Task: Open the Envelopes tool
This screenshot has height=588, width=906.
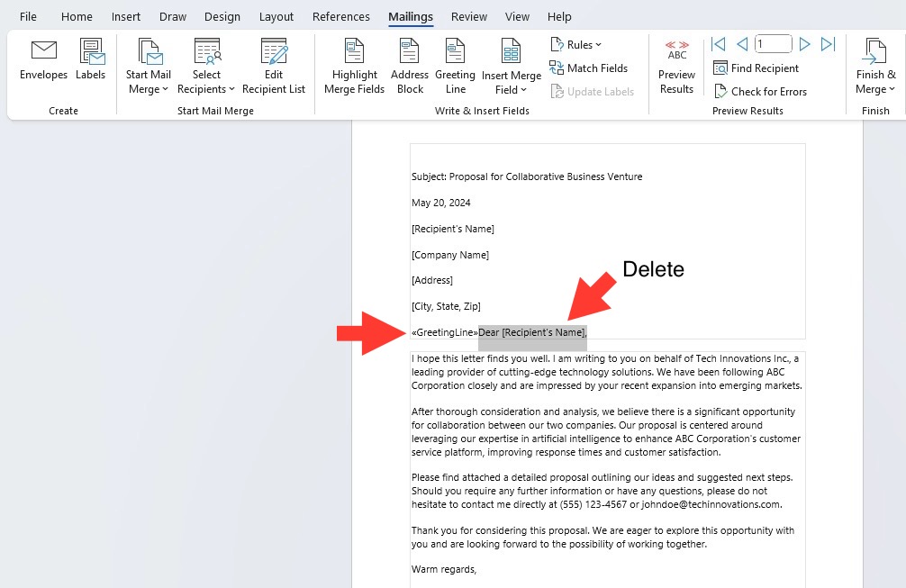Action: point(43,60)
